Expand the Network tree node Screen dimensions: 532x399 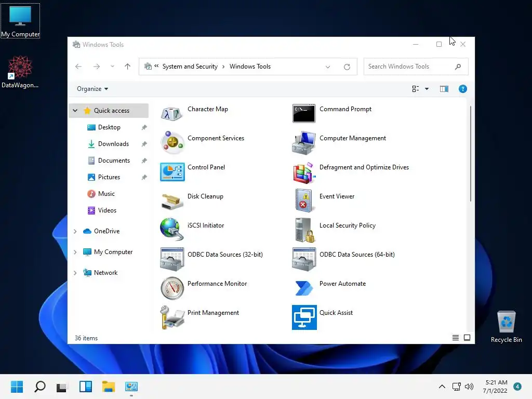coord(75,273)
